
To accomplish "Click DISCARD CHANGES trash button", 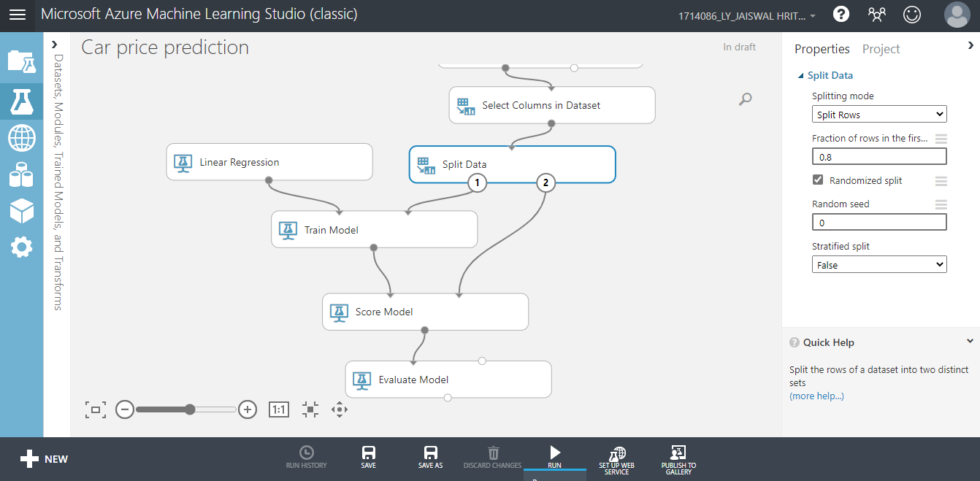I will coord(493,458).
